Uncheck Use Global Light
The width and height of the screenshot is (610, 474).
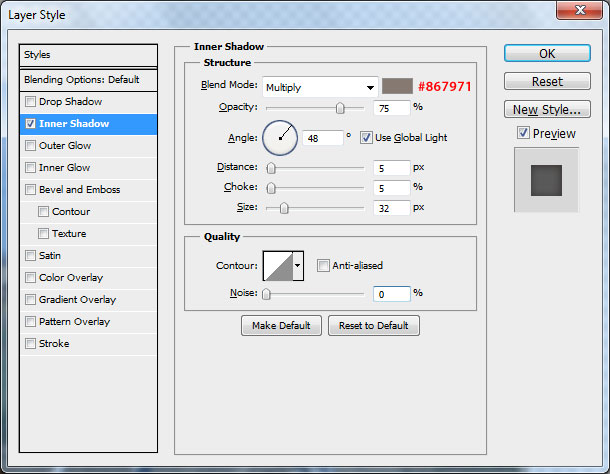(x=366, y=138)
